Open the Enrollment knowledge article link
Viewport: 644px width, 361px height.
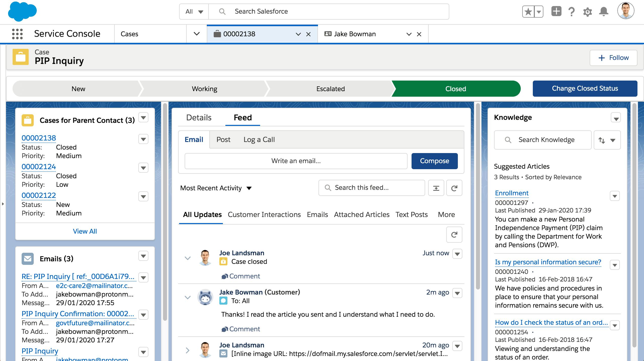511,193
